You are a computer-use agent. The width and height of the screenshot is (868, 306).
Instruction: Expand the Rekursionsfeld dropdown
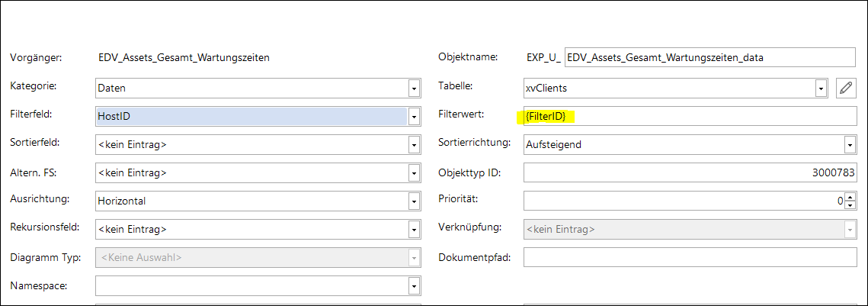[x=415, y=229]
